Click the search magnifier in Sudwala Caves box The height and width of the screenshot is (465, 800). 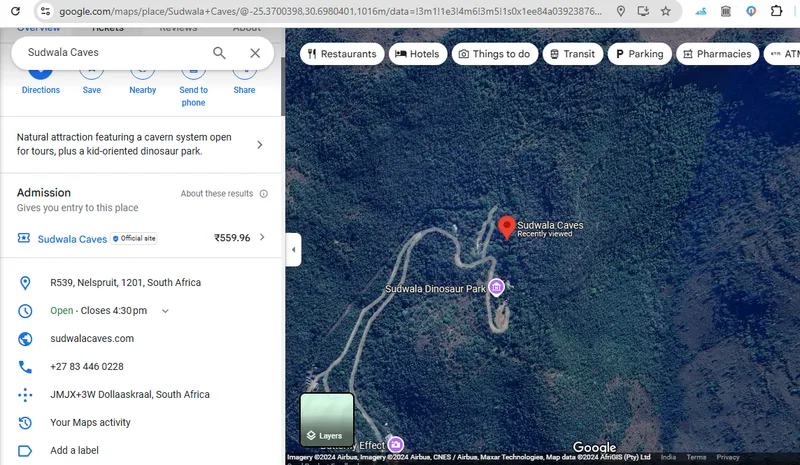point(219,53)
